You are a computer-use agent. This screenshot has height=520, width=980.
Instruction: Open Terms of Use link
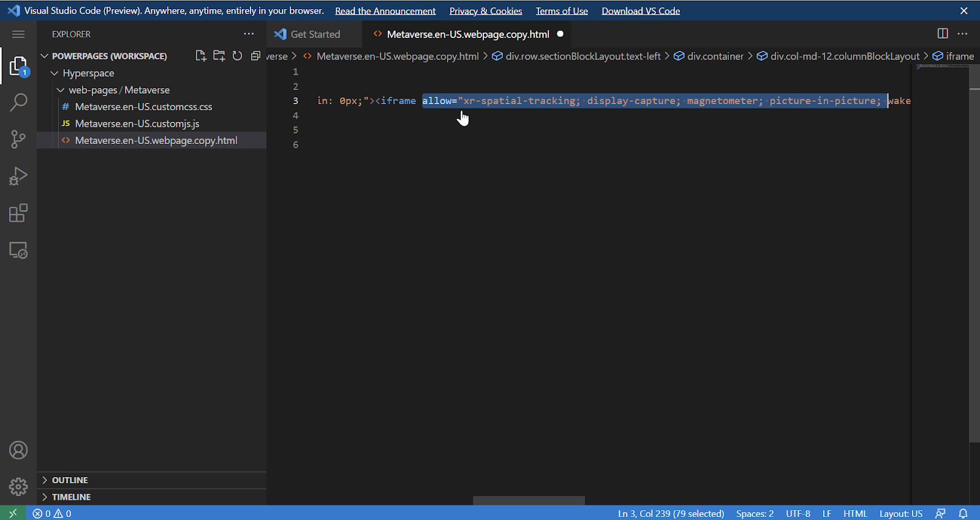pos(562,11)
